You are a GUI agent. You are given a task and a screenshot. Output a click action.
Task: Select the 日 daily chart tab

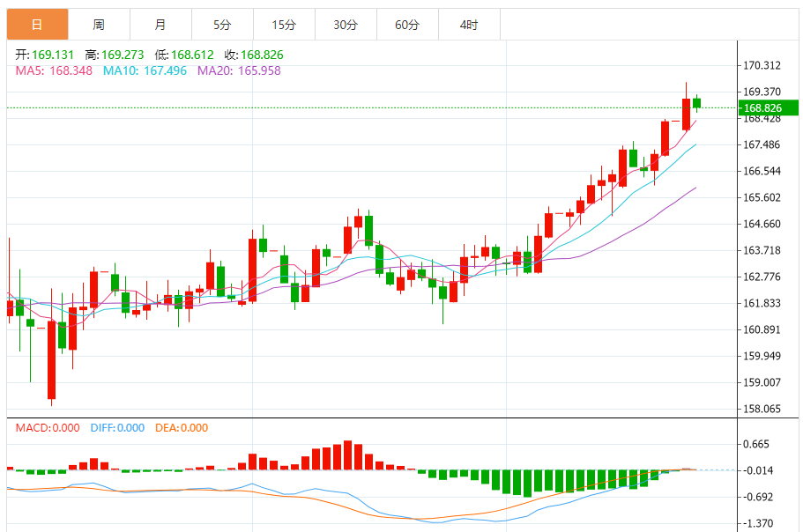(x=37, y=25)
